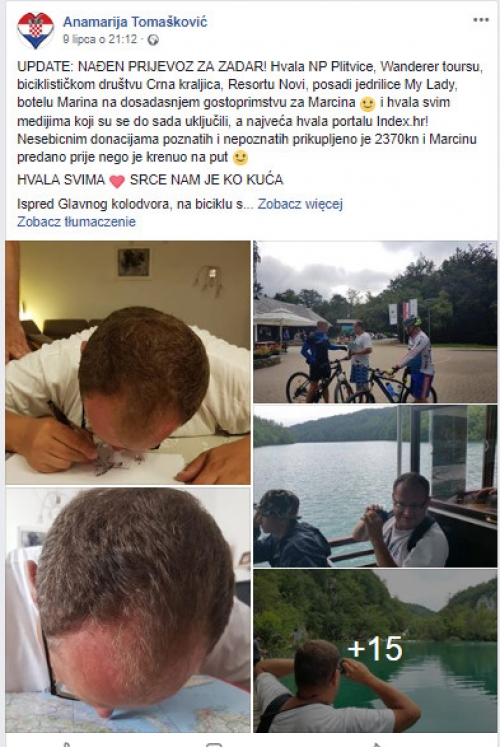
Task: Click the globe public privacy icon
Action: pyautogui.click(x=153, y=40)
